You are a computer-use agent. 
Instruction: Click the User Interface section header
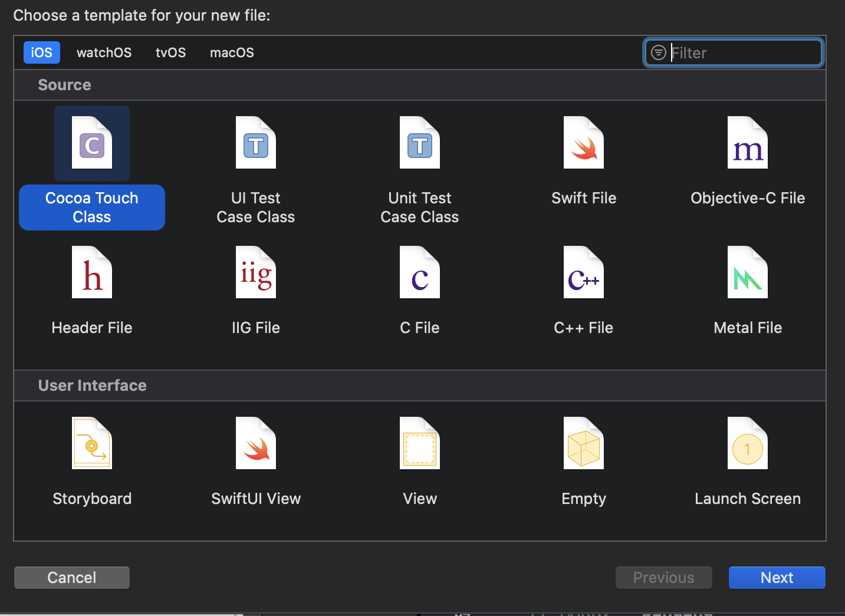click(x=420, y=386)
